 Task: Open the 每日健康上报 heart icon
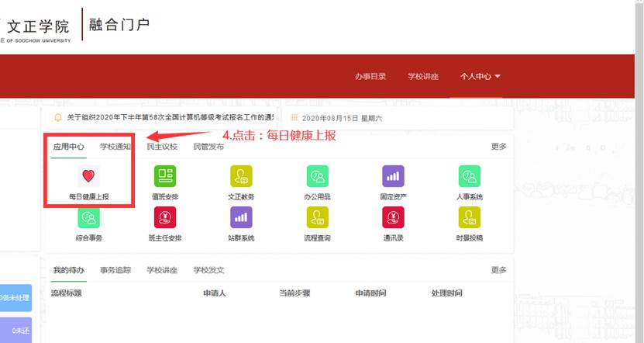[x=88, y=176]
